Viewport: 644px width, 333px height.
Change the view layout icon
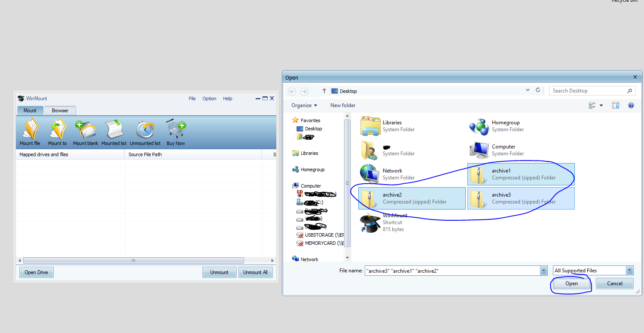pos(592,105)
